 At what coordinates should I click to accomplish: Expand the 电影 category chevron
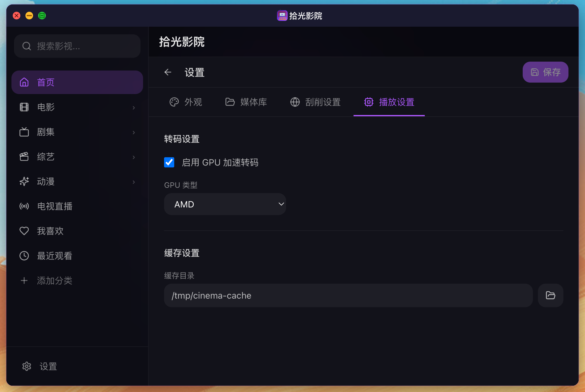[x=134, y=107]
